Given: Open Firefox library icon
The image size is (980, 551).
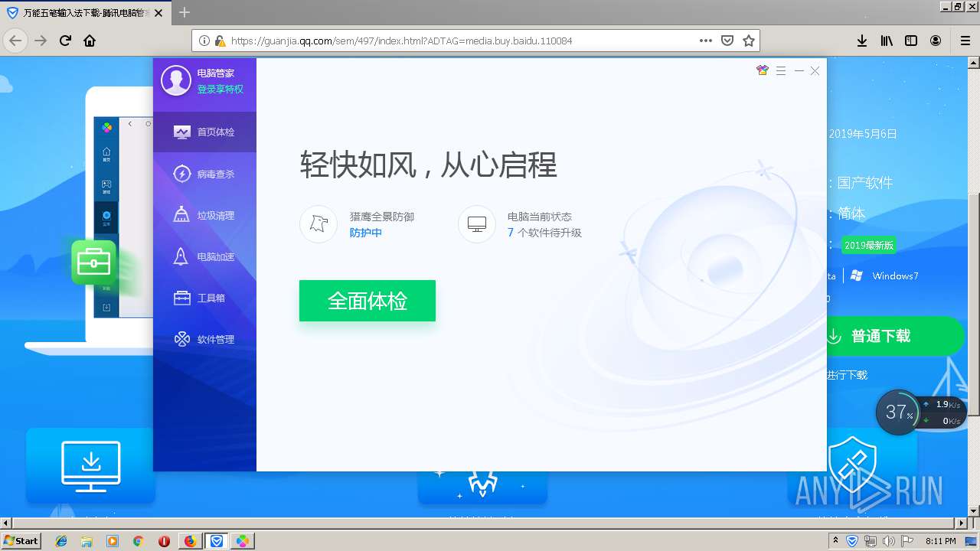Looking at the screenshot, I should (x=887, y=41).
